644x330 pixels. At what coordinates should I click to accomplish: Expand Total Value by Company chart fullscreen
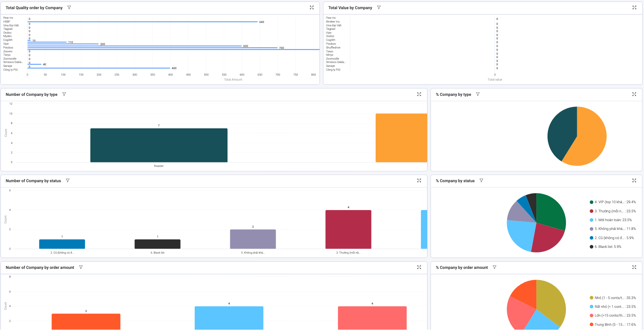[634, 8]
